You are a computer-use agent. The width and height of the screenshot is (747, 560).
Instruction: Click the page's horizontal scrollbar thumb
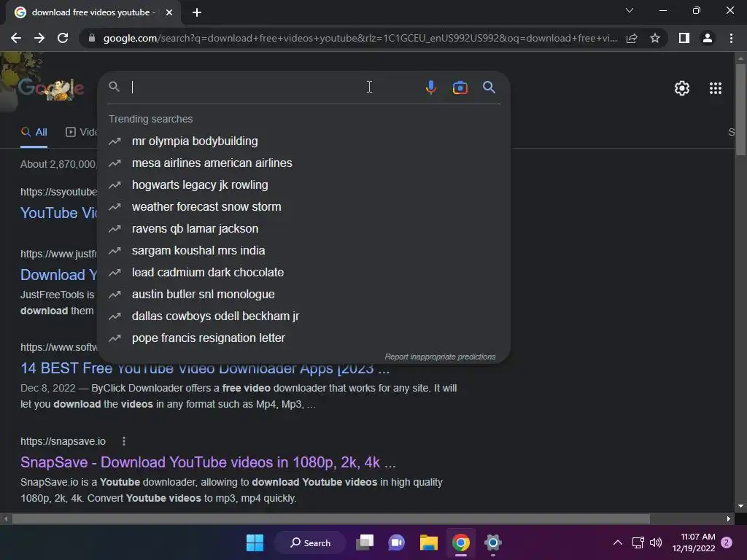point(330,518)
